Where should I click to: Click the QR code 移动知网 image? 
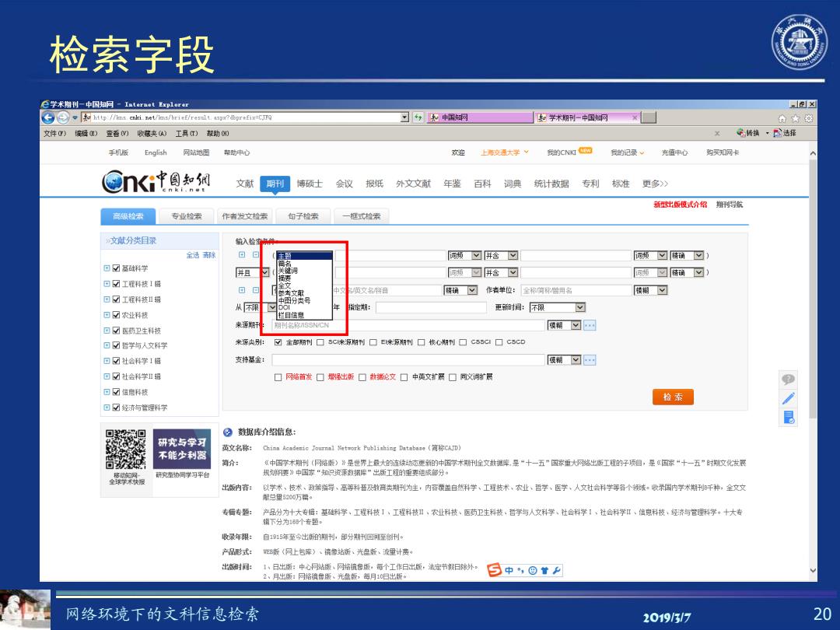point(126,450)
